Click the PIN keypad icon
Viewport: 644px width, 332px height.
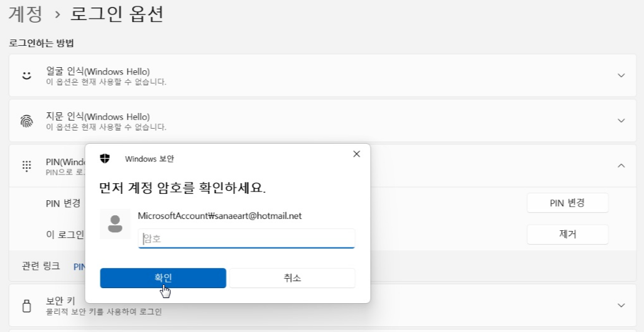click(x=26, y=166)
